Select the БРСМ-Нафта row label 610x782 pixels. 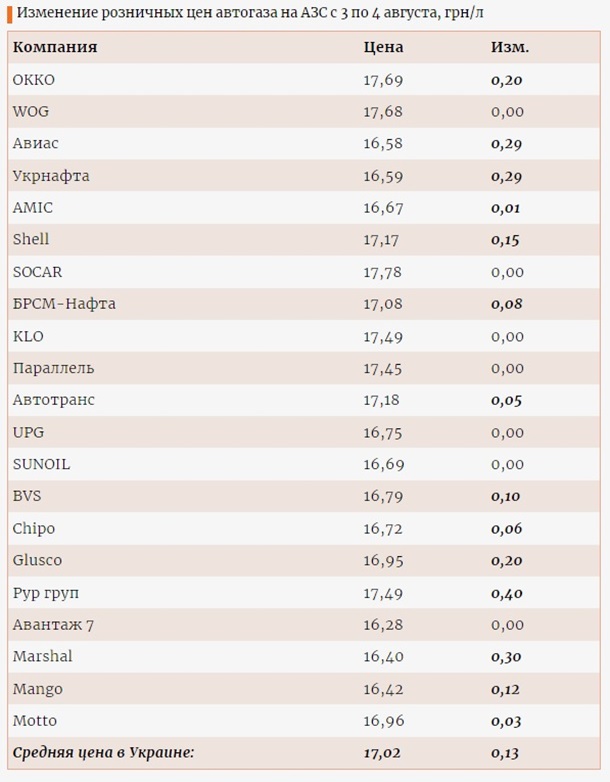coord(64,304)
